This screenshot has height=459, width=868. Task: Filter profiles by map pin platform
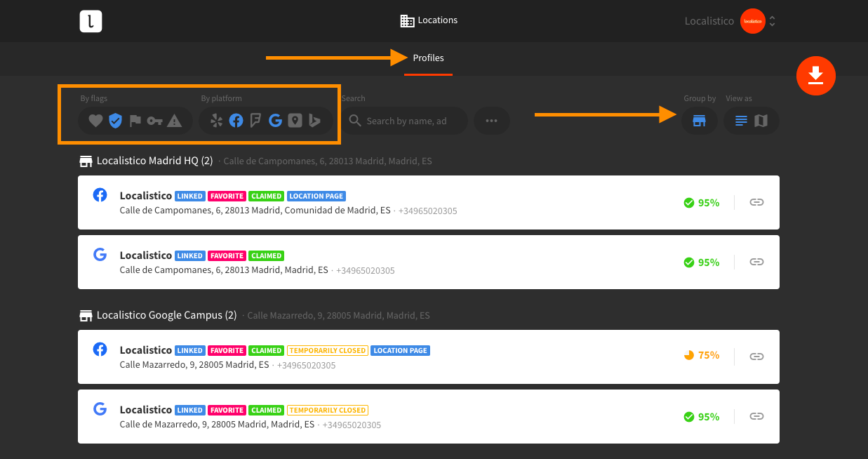(295, 121)
